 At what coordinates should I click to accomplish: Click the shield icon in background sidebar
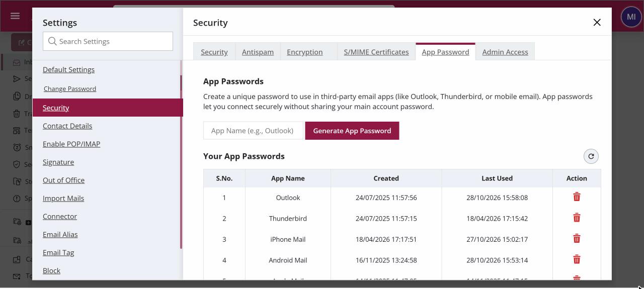pos(17,164)
